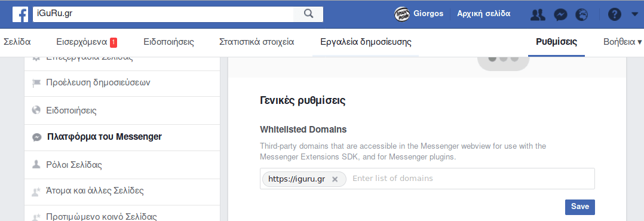Open Ειδοποιήσεις sidebar settings section
This screenshot has width=644, height=221.
pyautogui.click(x=122, y=110)
